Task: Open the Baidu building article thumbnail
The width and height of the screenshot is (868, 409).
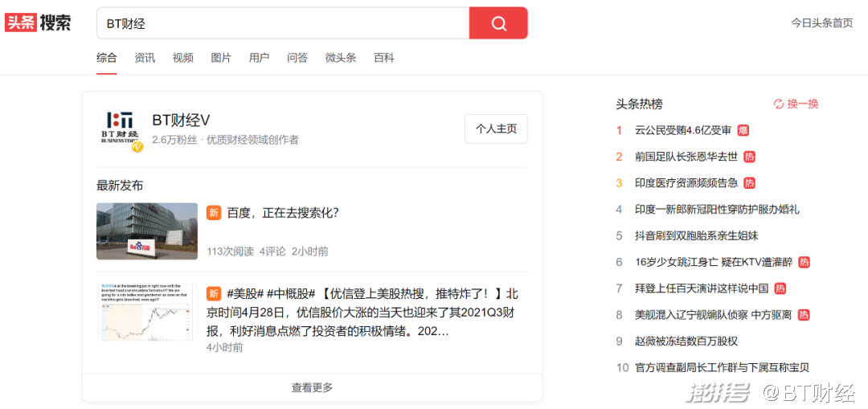Action: click(x=147, y=231)
